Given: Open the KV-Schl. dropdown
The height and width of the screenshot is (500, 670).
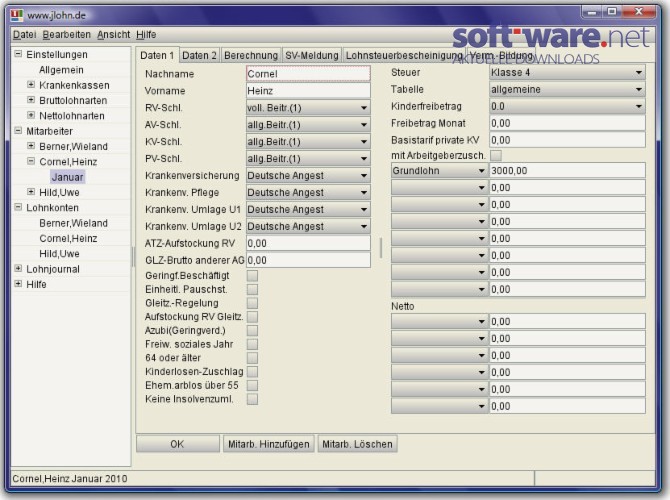Looking at the screenshot, I should tap(308, 141).
